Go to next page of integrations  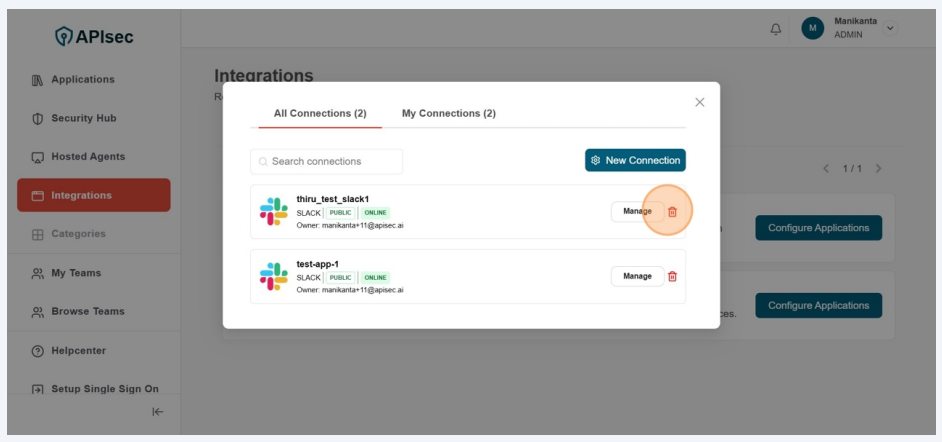click(878, 168)
